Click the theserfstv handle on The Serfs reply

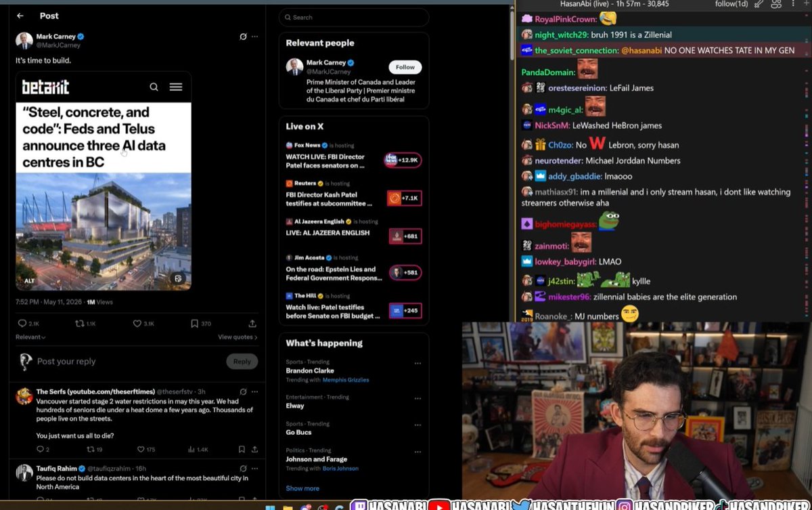(175, 391)
